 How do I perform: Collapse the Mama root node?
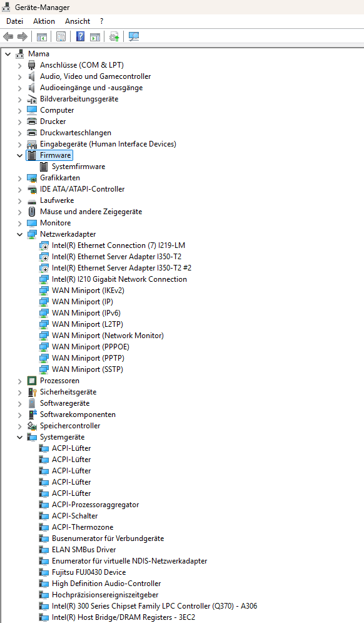tap(8, 54)
